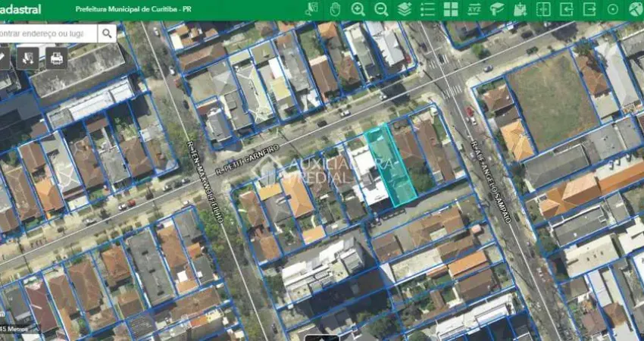Click the arrow-out-of-box export icon
The height and width of the screenshot is (341, 644).
point(589,10)
